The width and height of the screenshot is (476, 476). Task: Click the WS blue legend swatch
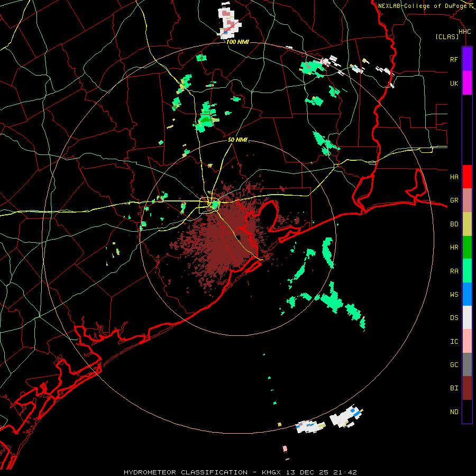pyautogui.click(x=467, y=294)
